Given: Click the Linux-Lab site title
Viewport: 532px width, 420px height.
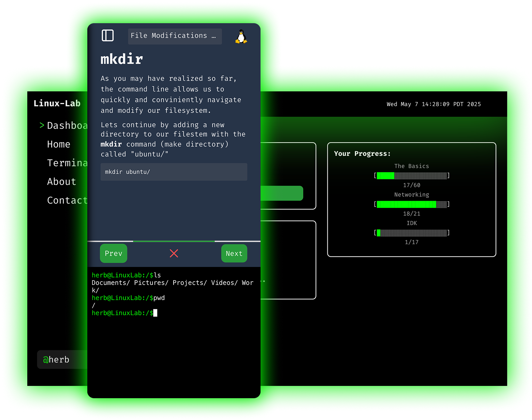Looking at the screenshot, I should click(57, 103).
